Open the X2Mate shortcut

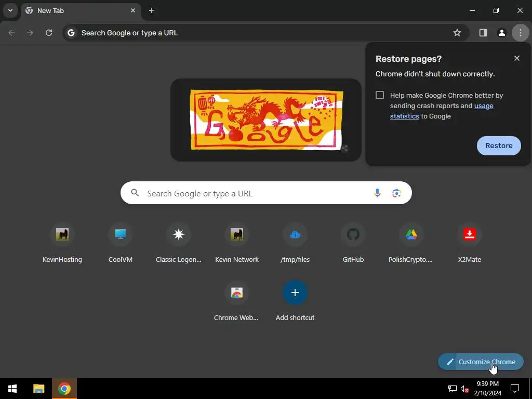coord(470,244)
